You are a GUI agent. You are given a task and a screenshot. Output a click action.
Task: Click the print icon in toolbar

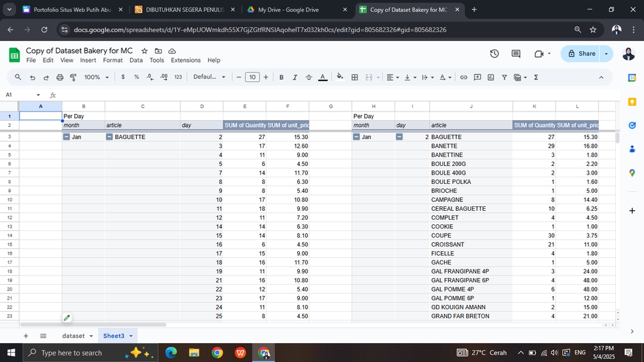pyautogui.click(x=60, y=77)
